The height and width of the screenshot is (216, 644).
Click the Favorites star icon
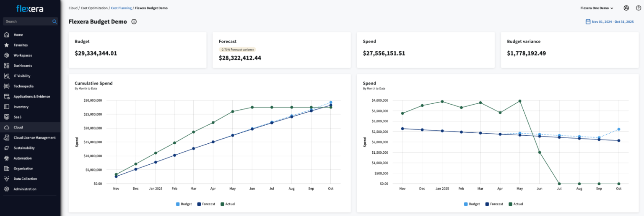pyautogui.click(x=6, y=45)
